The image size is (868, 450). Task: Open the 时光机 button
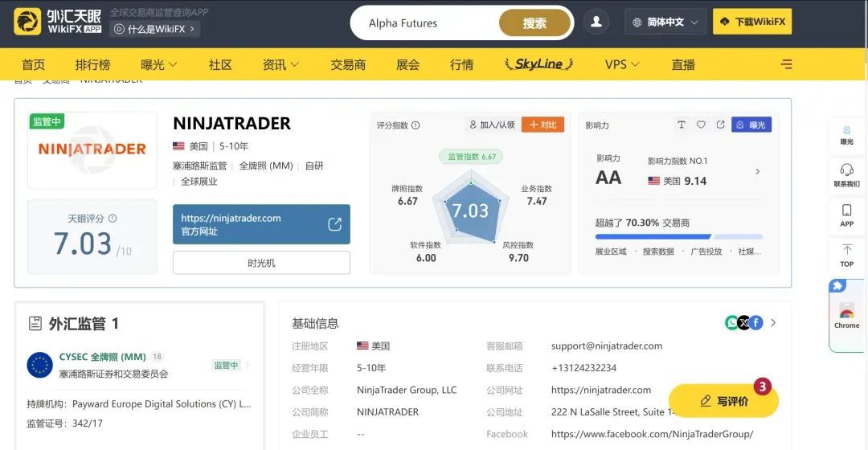coord(261,263)
